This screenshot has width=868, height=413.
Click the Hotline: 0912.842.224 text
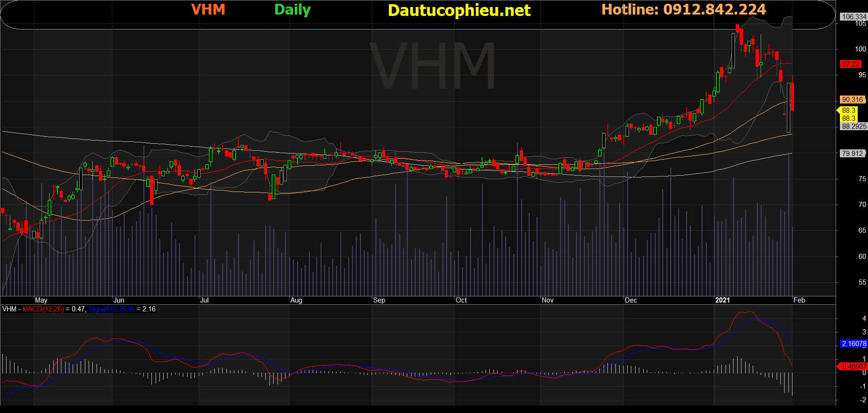(684, 9)
